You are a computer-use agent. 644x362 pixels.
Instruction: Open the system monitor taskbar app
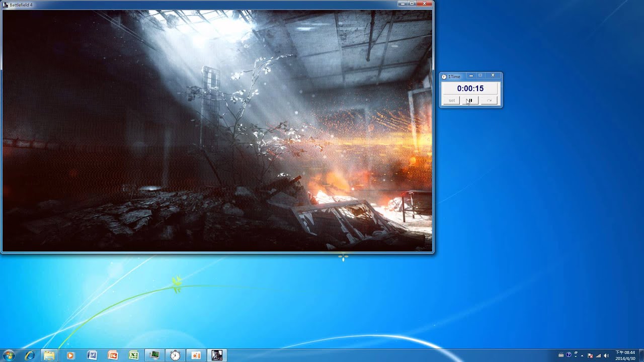(154, 355)
